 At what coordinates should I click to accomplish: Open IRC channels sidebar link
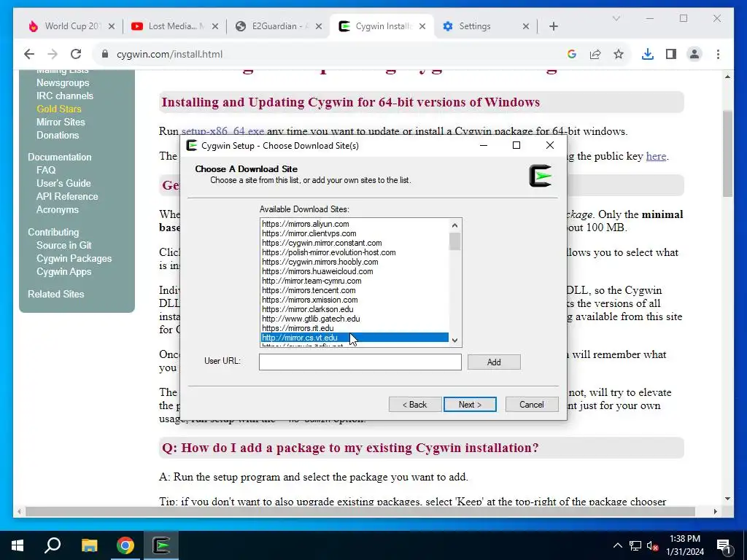(65, 96)
